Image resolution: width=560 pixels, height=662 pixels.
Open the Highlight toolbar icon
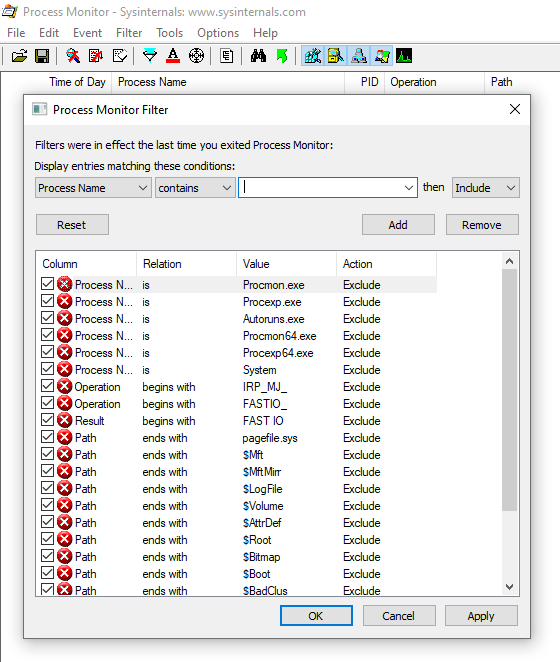(x=173, y=56)
